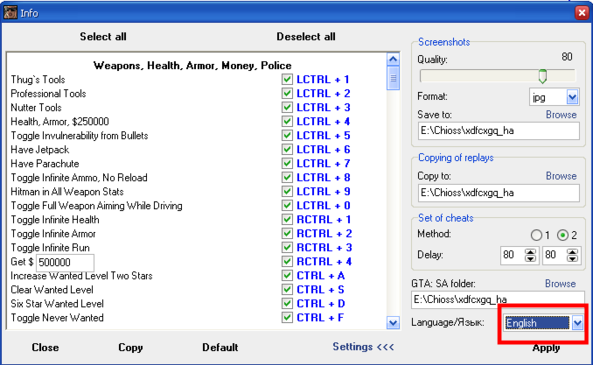Image resolution: width=593 pixels, height=365 pixels.
Task: Expand the Language dropdown showing English
Action: (577, 323)
